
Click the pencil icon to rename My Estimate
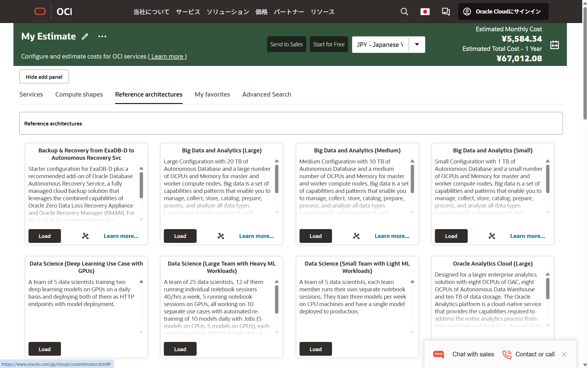[x=85, y=36]
